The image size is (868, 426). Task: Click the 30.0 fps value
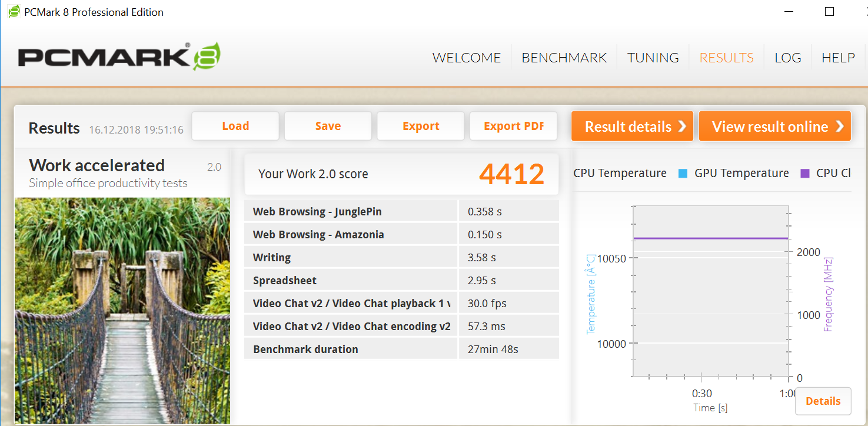[487, 304]
